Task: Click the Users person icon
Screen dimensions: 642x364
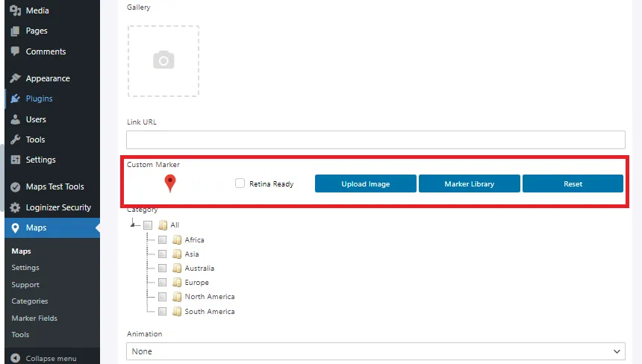Action: click(x=15, y=119)
